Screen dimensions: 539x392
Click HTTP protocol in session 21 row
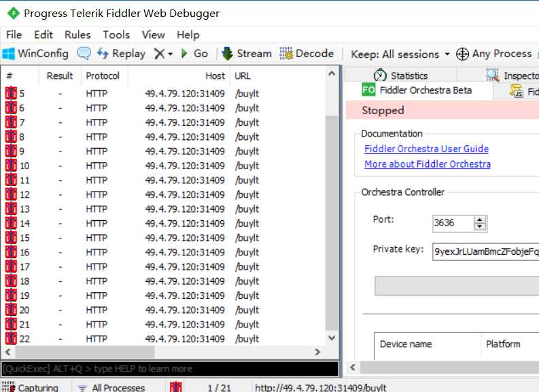click(97, 324)
